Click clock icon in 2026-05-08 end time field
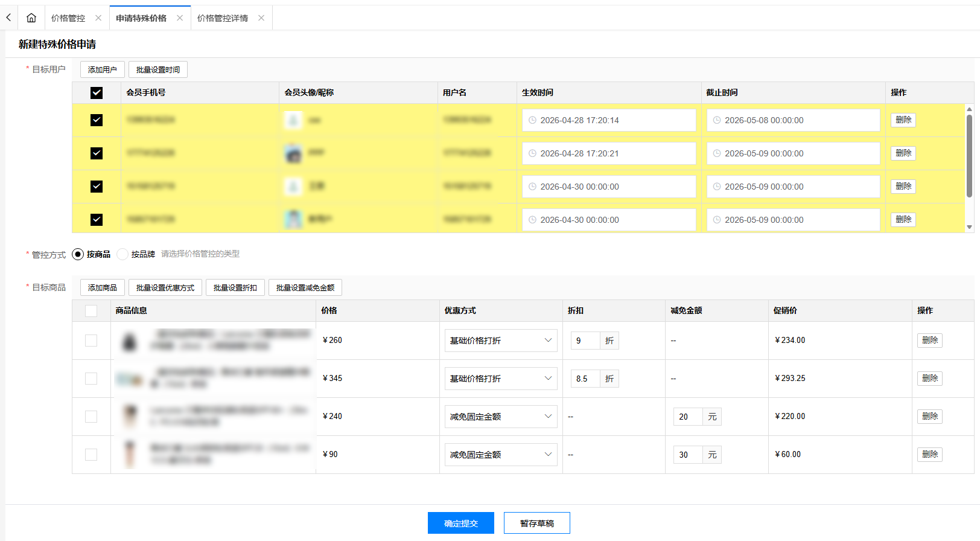 click(717, 120)
